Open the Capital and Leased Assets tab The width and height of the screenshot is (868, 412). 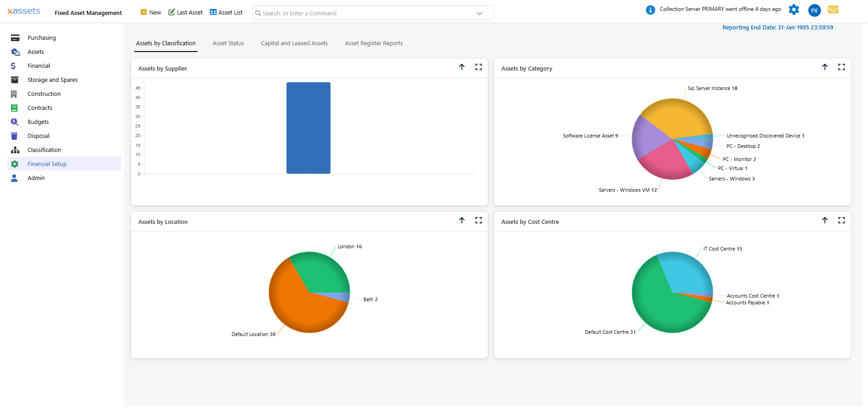tap(294, 43)
